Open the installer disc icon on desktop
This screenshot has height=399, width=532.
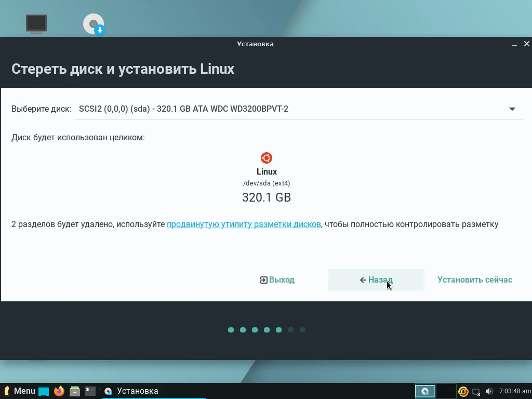[x=92, y=24]
